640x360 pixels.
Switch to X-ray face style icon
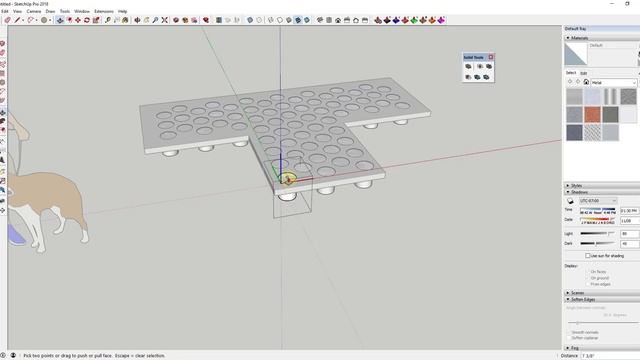[x=250, y=20]
